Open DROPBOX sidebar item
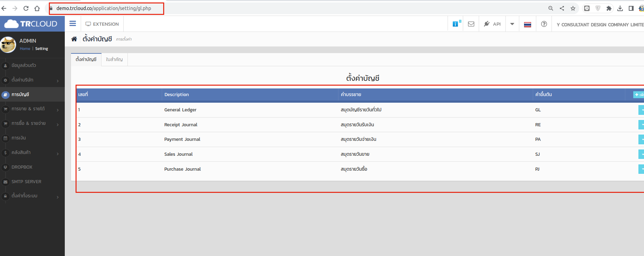 pos(32,167)
